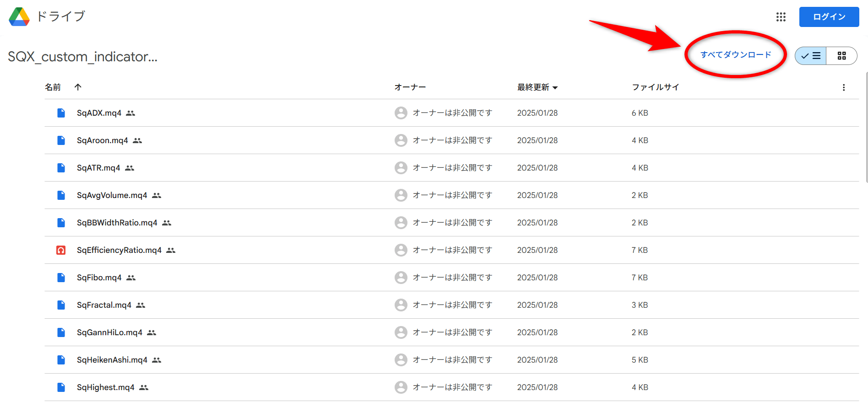868x407 pixels.
Task: Sort by ファイルサイ column header
Action: point(656,87)
